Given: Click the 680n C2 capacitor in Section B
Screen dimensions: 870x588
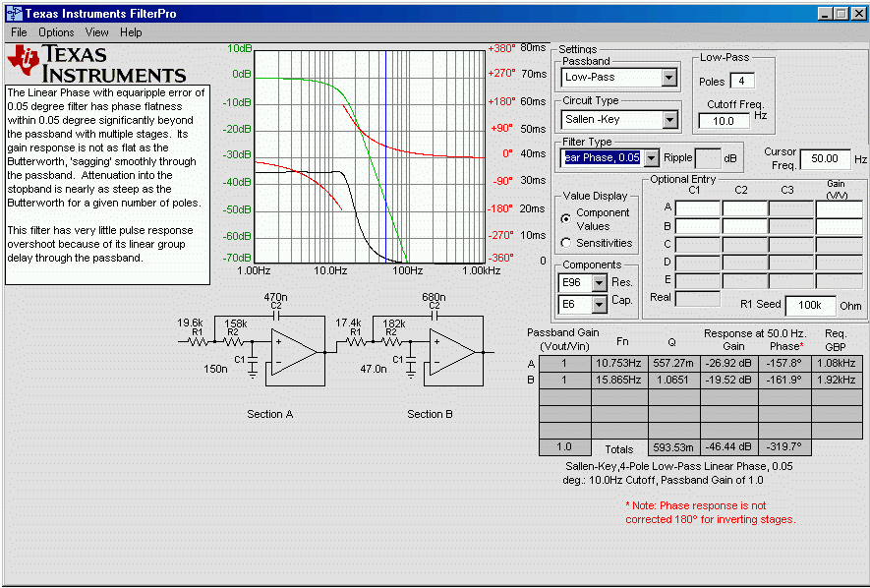Looking at the screenshot, I should point(434,316).
